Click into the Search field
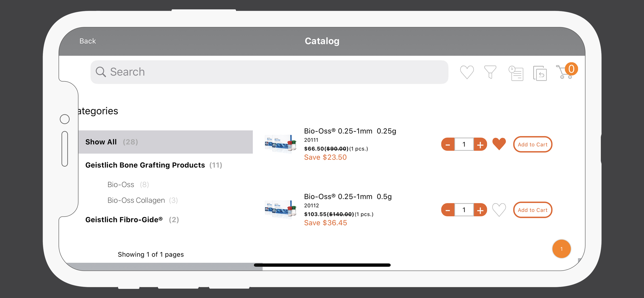This screenshot has height=298, width=644. pos(269,72)
